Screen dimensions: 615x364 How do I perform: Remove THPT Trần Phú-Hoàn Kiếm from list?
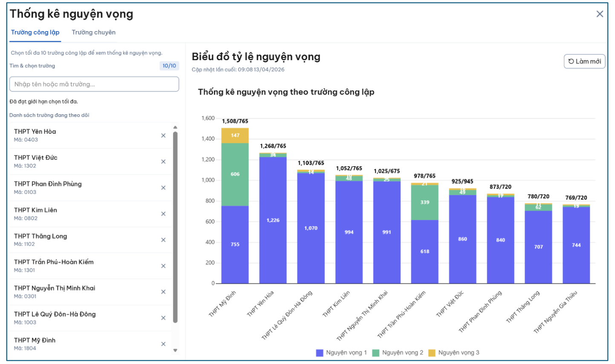pyautogui.click(x=163, y=266)
